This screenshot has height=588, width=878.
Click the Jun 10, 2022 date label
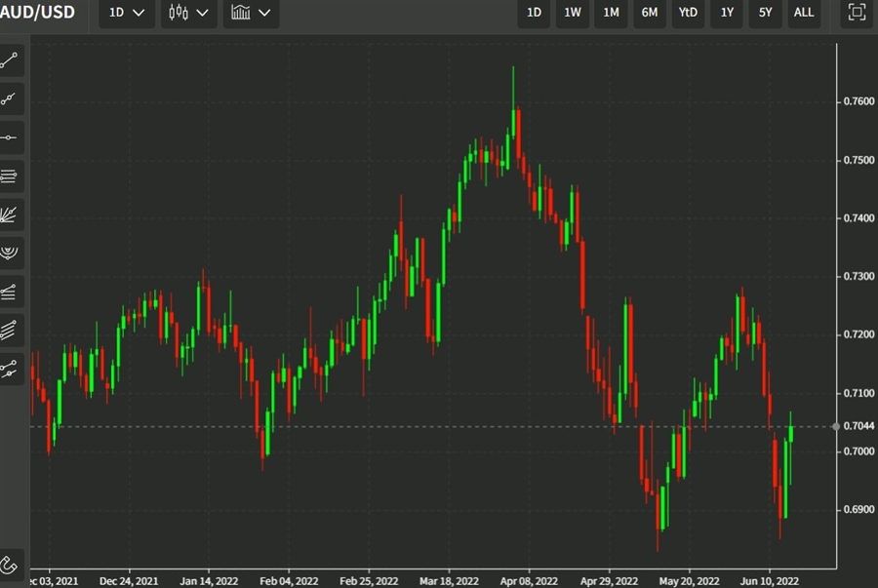(770, 581)
